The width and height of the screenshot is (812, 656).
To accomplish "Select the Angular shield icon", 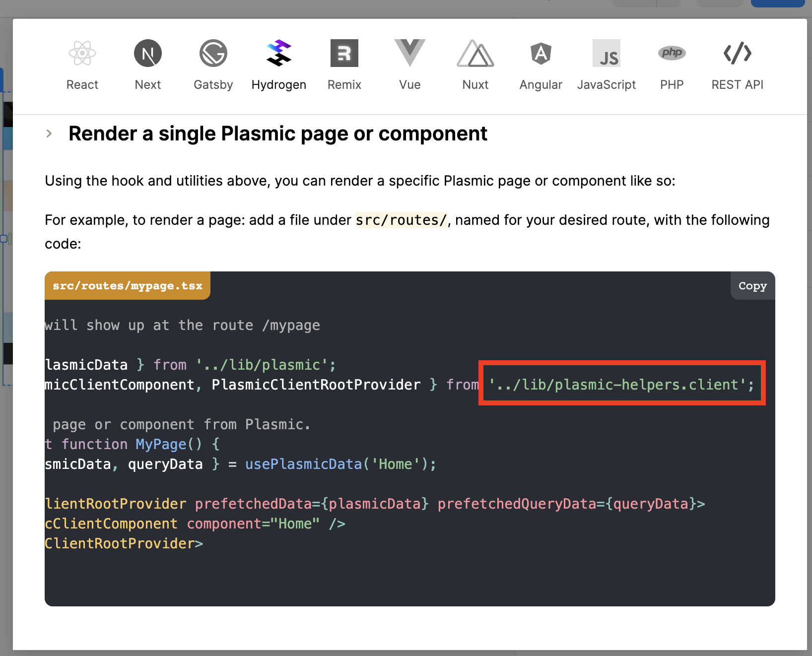I will point(541,53).
